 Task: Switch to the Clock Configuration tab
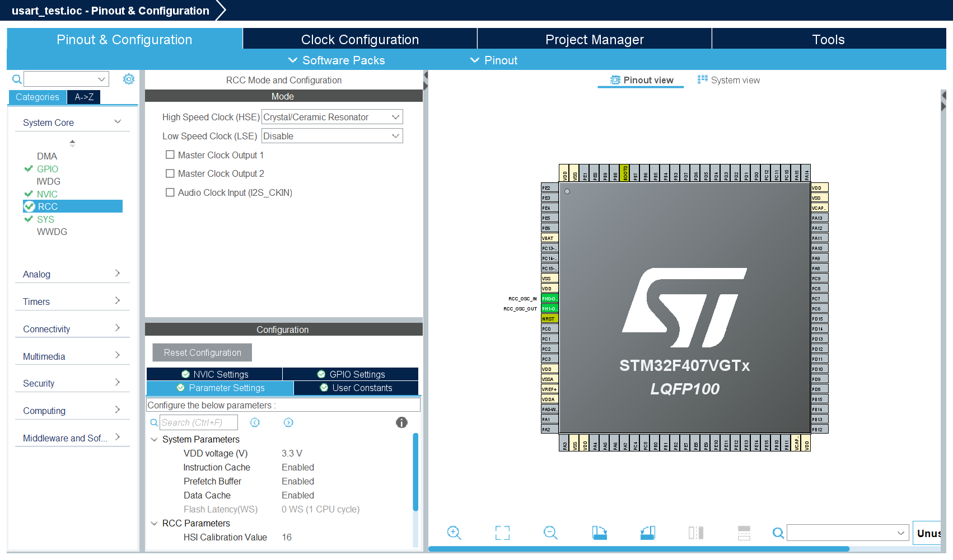(360, 39)
